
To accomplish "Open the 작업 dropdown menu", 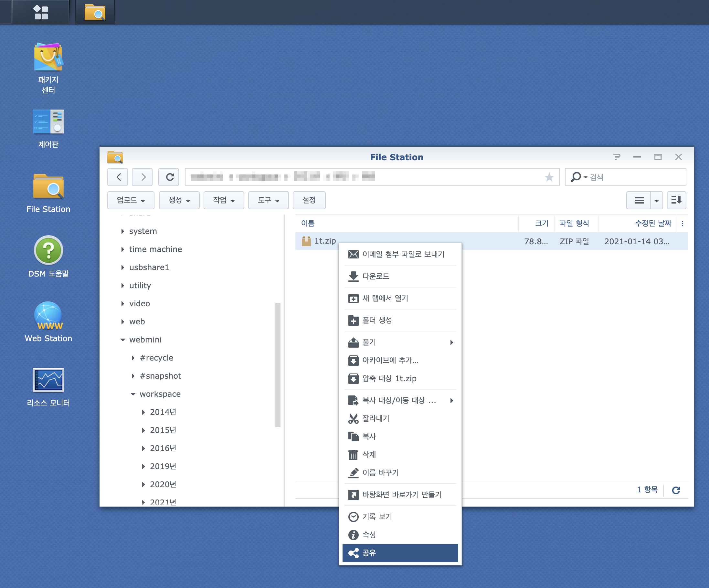I will pos(224,200).
